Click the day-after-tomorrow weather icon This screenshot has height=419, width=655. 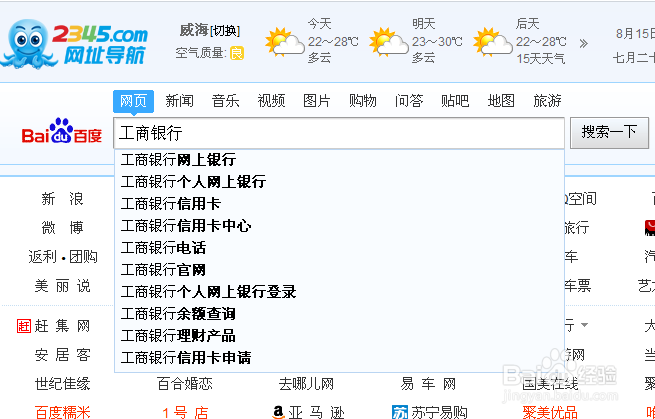(x=493, y=42)
